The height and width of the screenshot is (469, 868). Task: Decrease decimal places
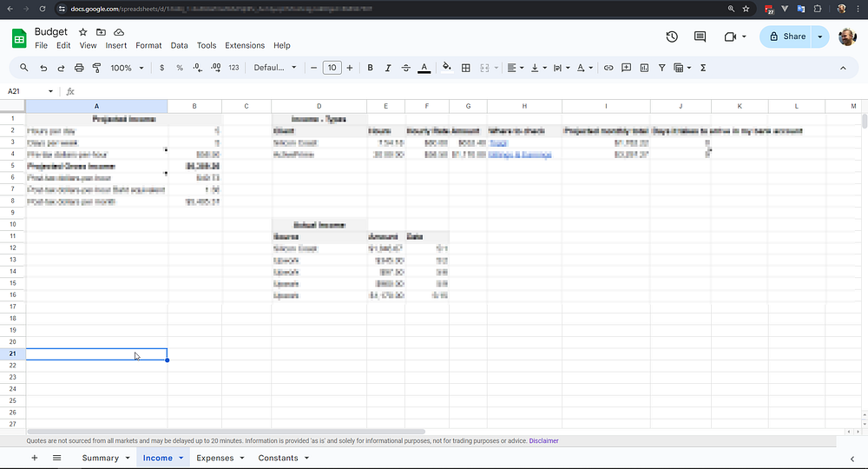[198, 68]
